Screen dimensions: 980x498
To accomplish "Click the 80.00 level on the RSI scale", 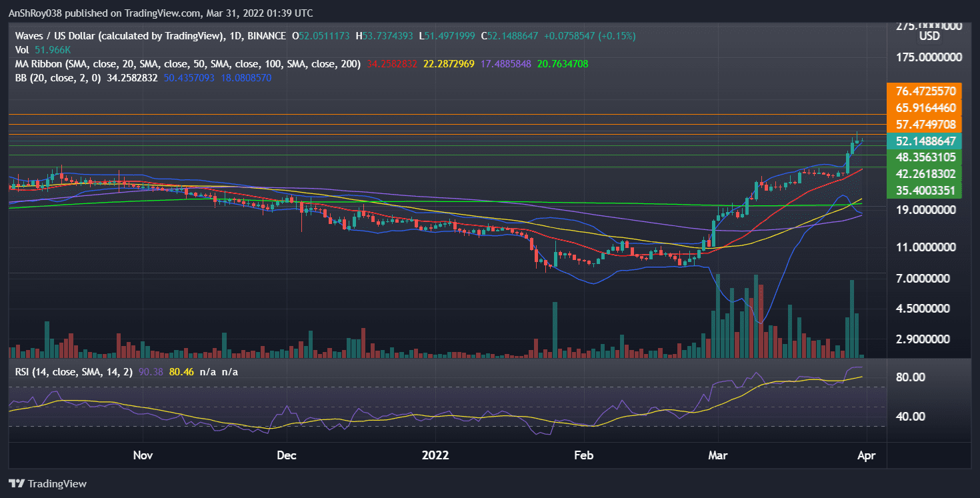I will click(x=910, y=377).
